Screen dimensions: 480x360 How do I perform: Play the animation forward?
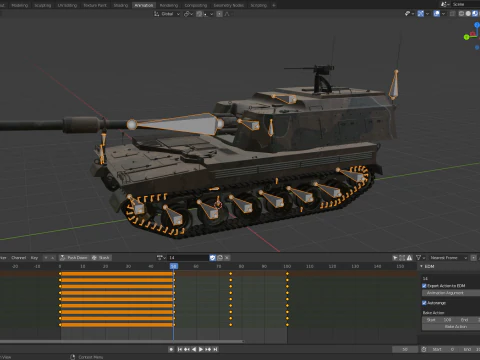point(201,349)
